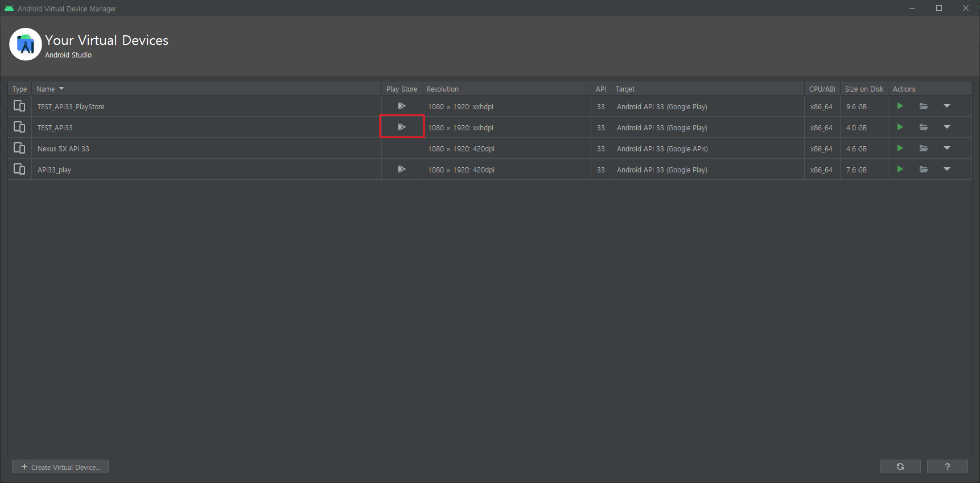Select the TEST_API33_PlayStore device name
Viewport: 980px width, 483px height.
(71, 107)
